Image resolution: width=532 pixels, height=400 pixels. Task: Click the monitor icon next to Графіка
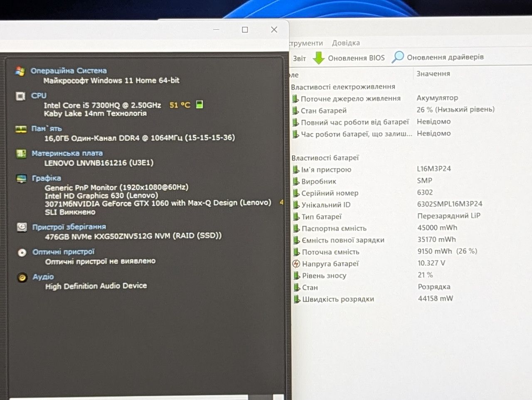(21, 179)
